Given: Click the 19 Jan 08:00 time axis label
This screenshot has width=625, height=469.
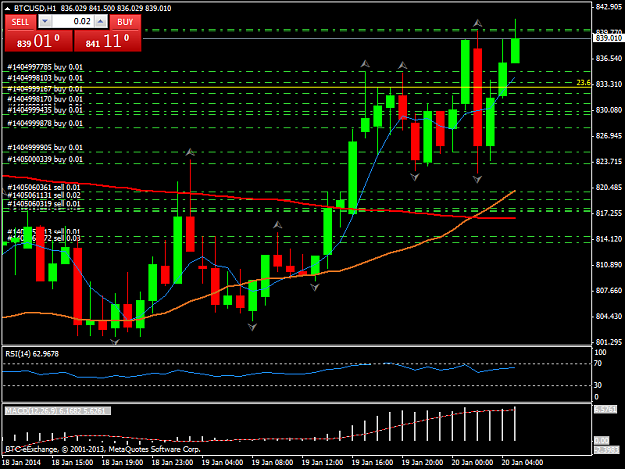Looking at the screenshot, I should click(x=272, y=463).
